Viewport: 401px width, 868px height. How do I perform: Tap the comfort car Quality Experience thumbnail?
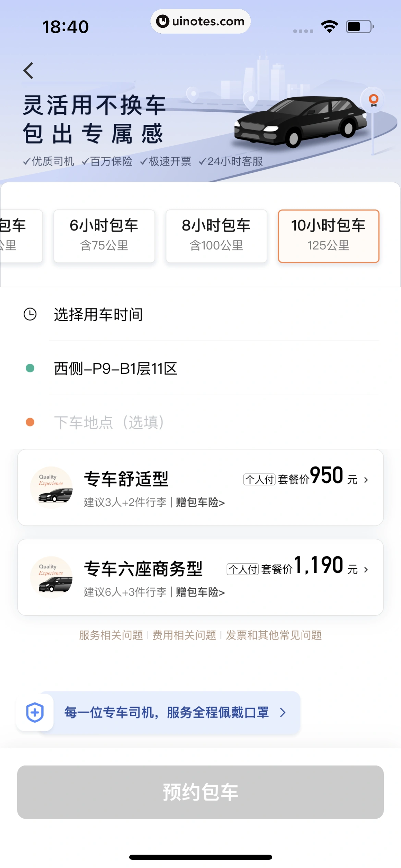pyautogui.click(x=51, y=487)
